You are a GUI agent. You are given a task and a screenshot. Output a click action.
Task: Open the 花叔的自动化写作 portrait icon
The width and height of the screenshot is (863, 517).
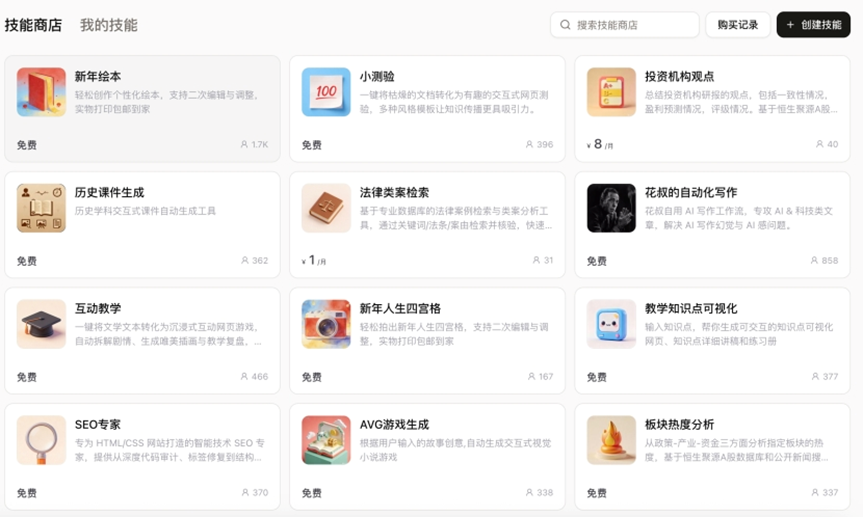coord(611,208)
